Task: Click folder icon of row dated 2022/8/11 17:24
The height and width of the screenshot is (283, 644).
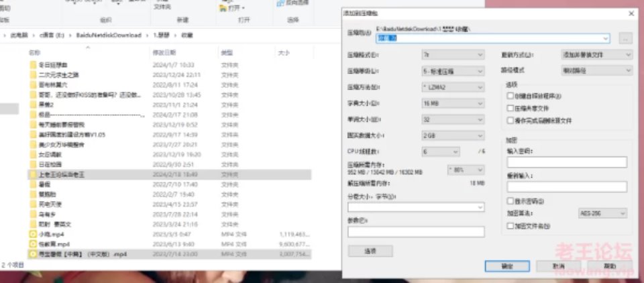Action: coord(34,85)
